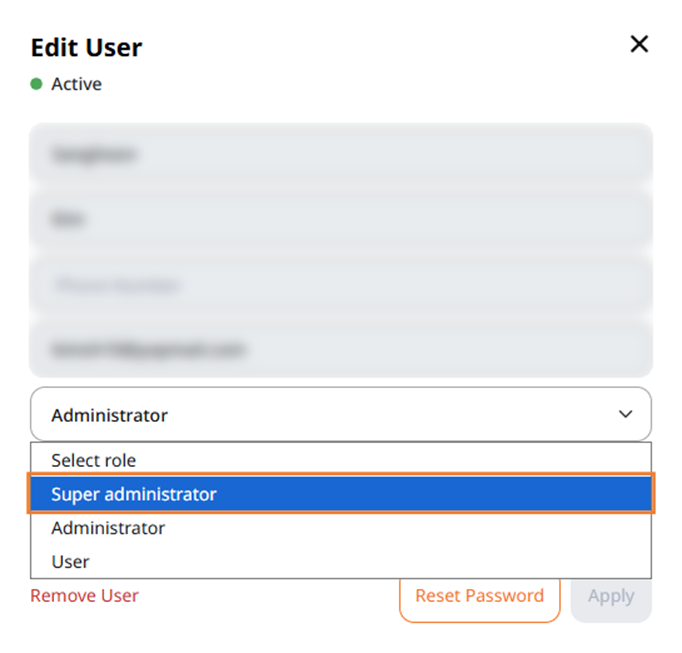Screen dimensions: 682x653
Task: Choose the Select role placeholder option
Action: click(x=94, y=460)
